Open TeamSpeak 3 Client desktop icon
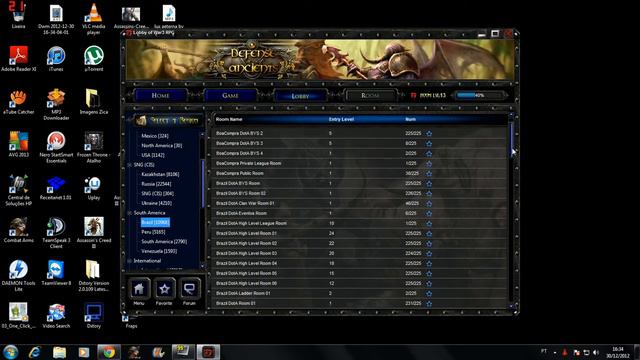Image resolution: width=640 pixels, height=360 pixels. pos(56,233)
